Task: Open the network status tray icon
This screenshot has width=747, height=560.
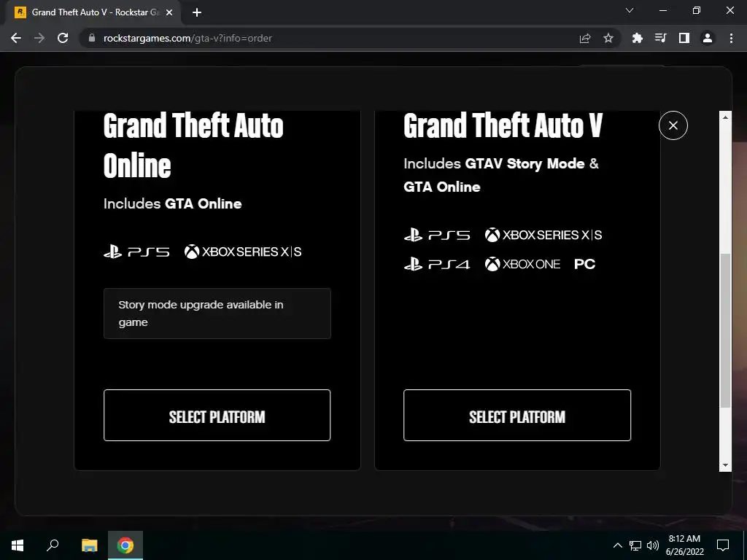Action: [635, 545]
